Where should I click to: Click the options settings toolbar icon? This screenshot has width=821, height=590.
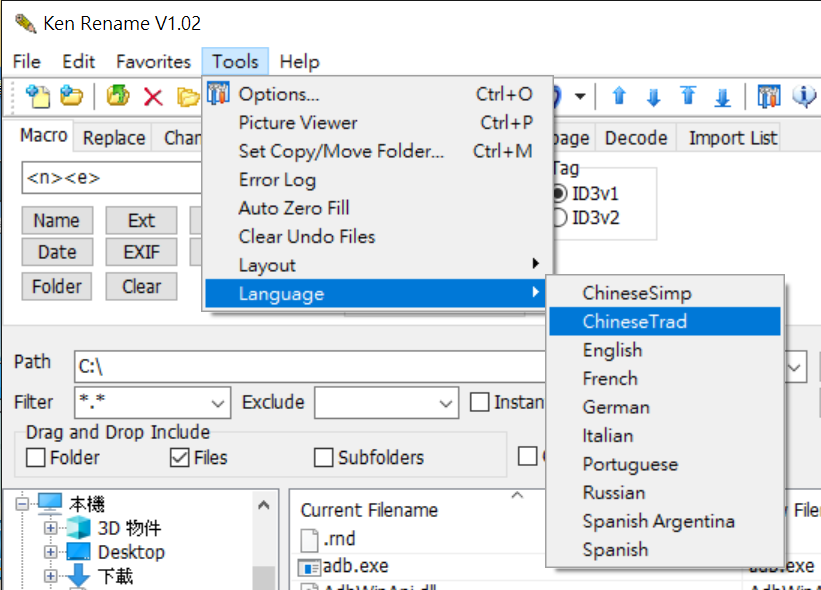tap(769, 96)
